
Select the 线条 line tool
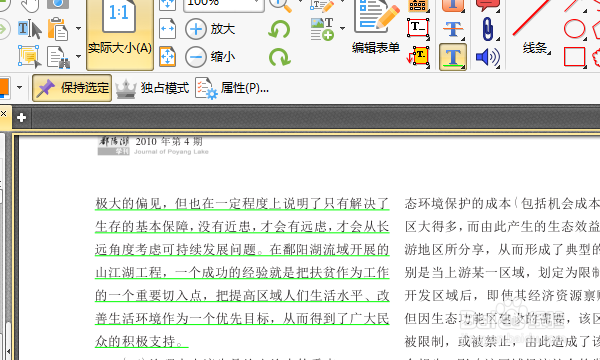535,28
